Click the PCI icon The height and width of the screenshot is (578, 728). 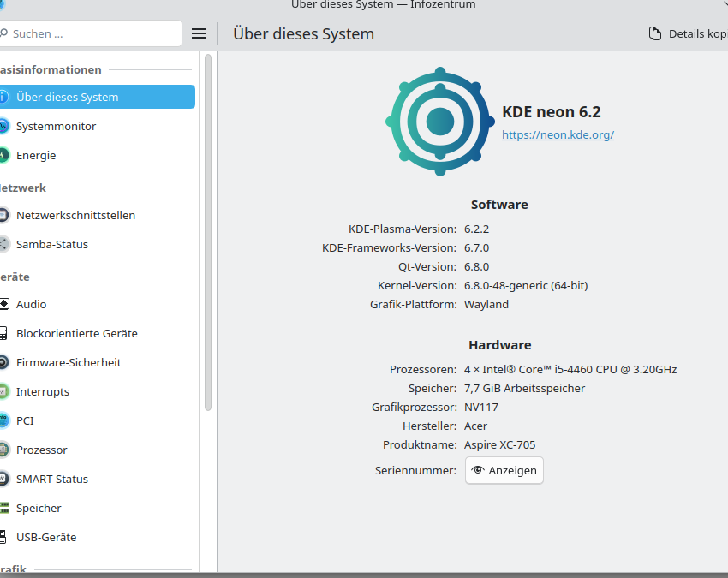point(3,420)
